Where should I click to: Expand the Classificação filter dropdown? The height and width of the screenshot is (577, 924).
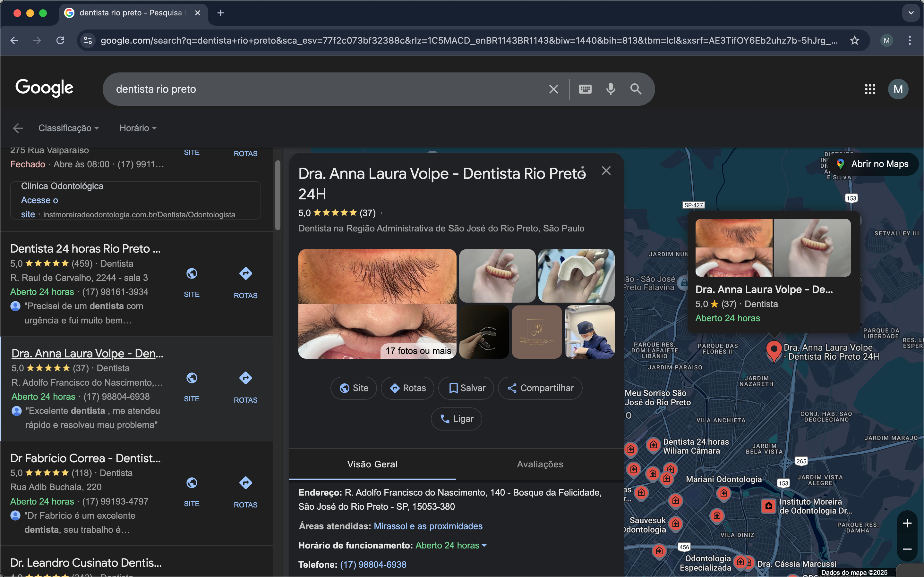68,128
